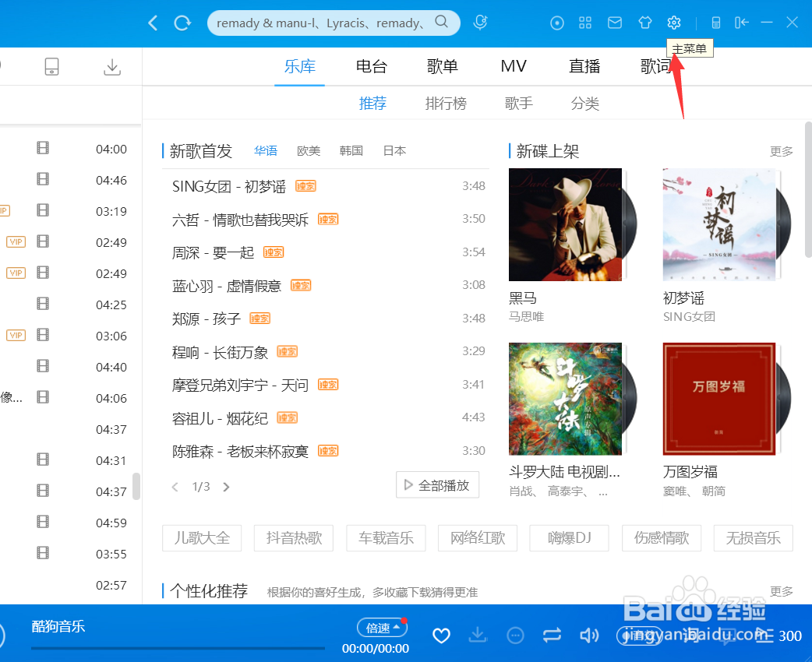Open 更多 next to 个性化推荐
This screenshot has width=812, height=662.
782,591
